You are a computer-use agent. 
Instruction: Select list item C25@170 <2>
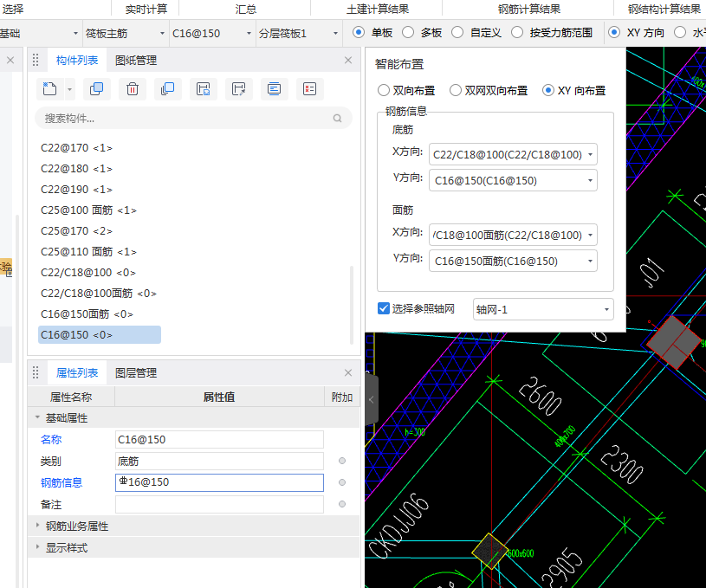(x=76, y=230)
